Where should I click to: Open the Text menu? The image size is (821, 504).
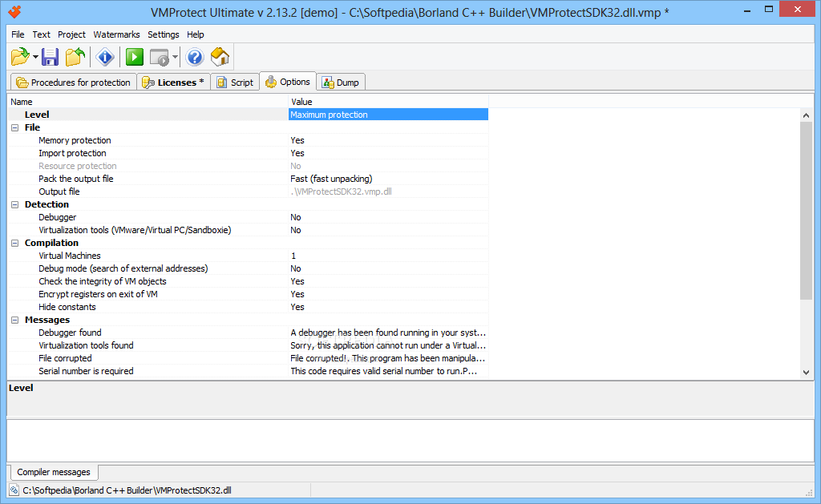point(42,34)
